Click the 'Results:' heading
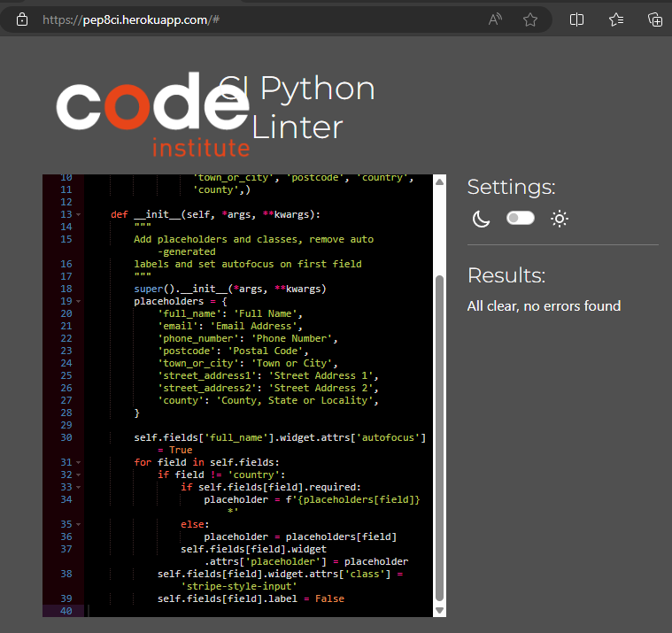 [506, 275]
